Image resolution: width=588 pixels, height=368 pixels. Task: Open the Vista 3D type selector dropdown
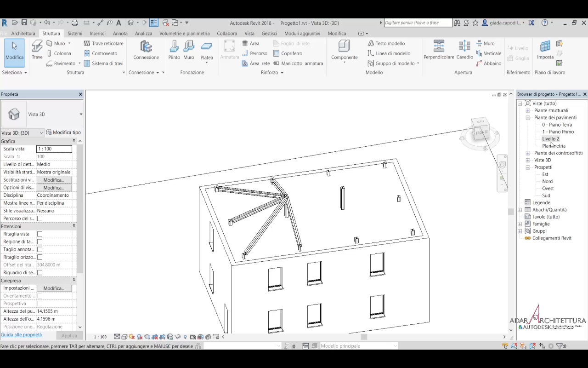pos(81,114)
